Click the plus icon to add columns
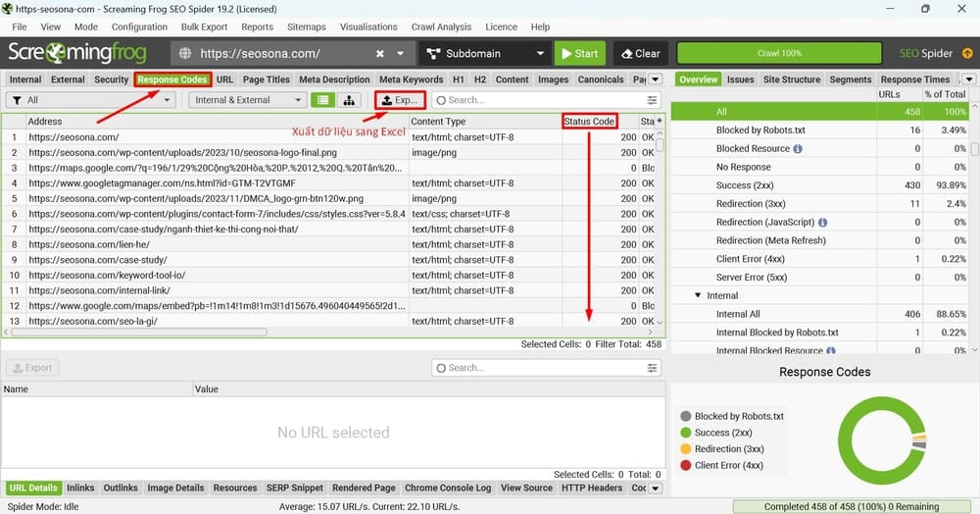The width and height of the screenshot is (980, 514). tap(660, 121)
